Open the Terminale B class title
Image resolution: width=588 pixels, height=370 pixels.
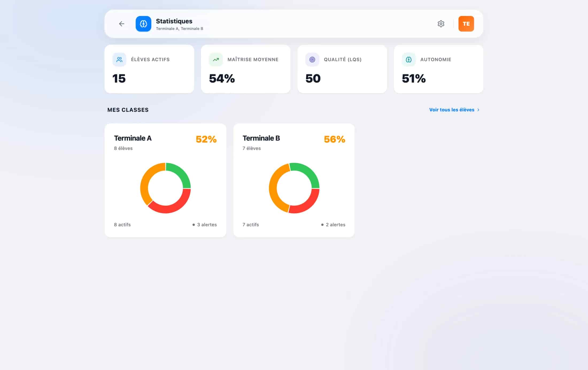[261, 138]
